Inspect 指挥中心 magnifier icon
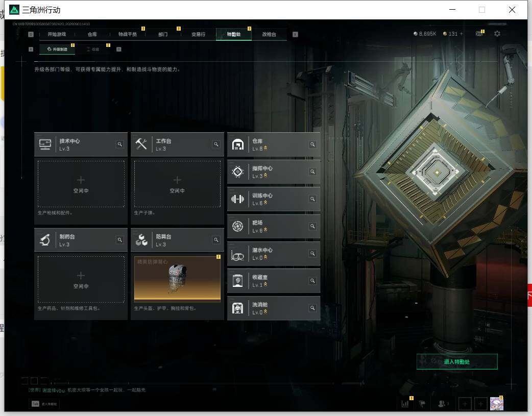The image size is (532, 416). 312,172
